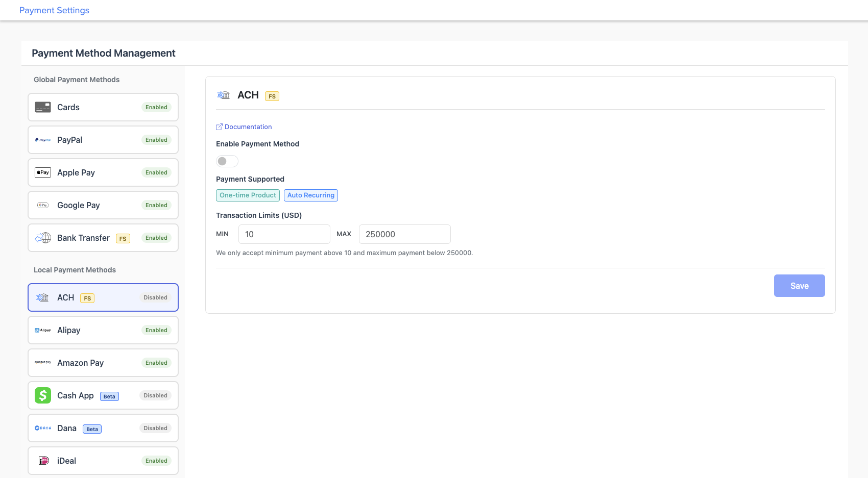
Task: Click the Auto Recurring tag
Action: pyautogui.click(x=311, y=195)
